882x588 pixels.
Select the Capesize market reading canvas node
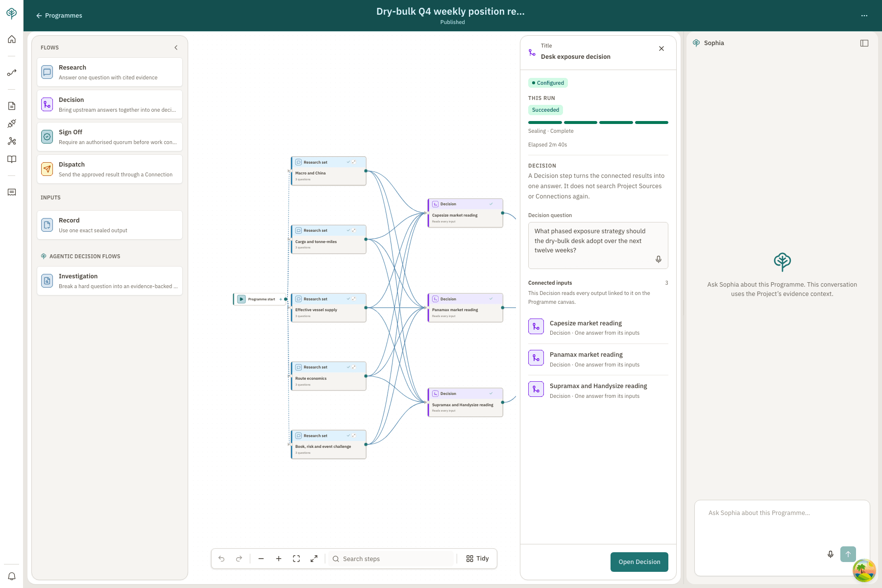[465, 213]
